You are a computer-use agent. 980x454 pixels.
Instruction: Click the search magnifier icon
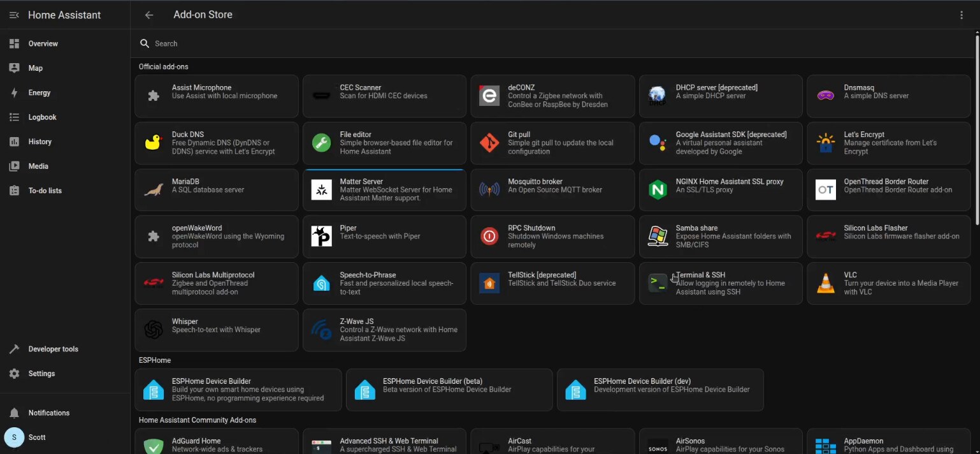tap(145, 43)
